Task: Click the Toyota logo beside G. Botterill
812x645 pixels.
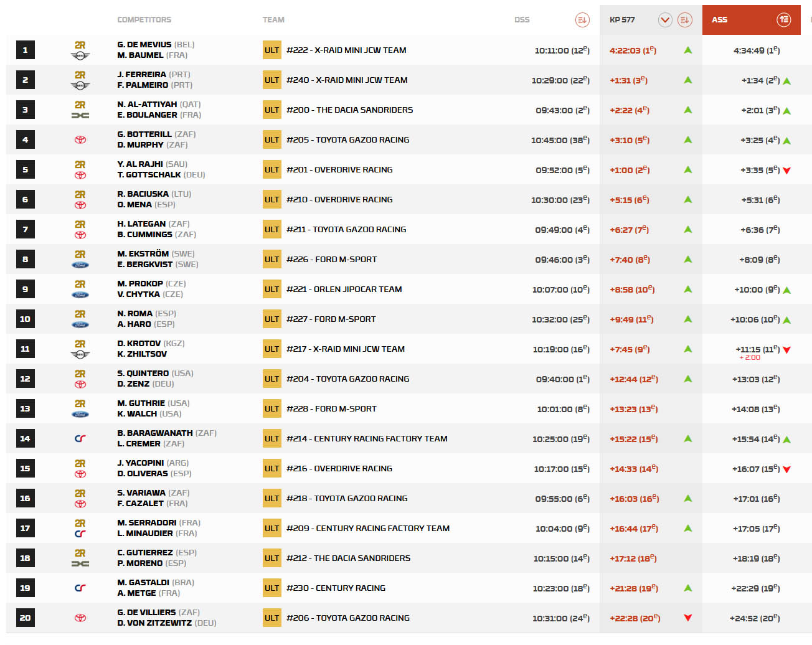Action: (x=80, y=140)
